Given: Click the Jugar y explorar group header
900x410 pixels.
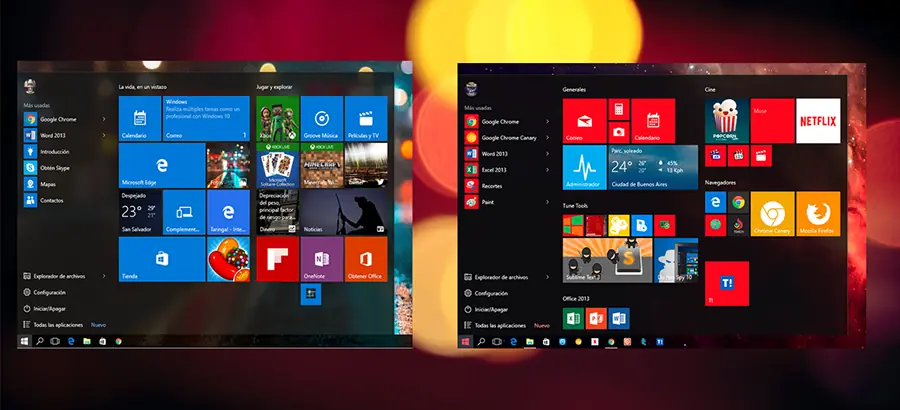Looking at the screenshot, I should click(274, 87).
